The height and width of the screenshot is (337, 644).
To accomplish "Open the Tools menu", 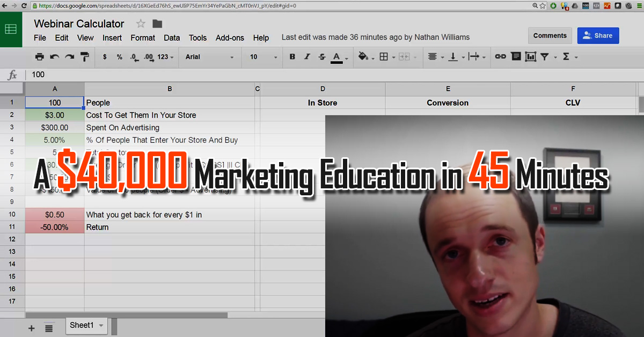I will 197,38.
